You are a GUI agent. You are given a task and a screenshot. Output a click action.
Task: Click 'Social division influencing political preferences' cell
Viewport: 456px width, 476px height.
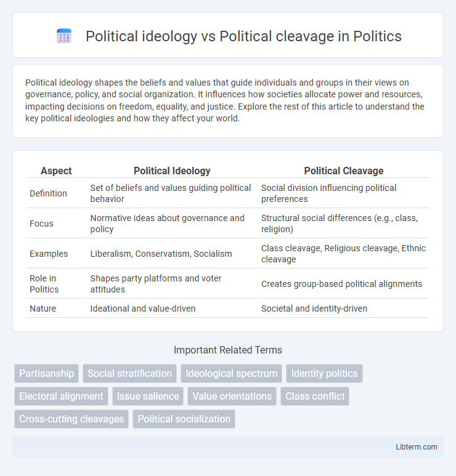click(344, 193)
